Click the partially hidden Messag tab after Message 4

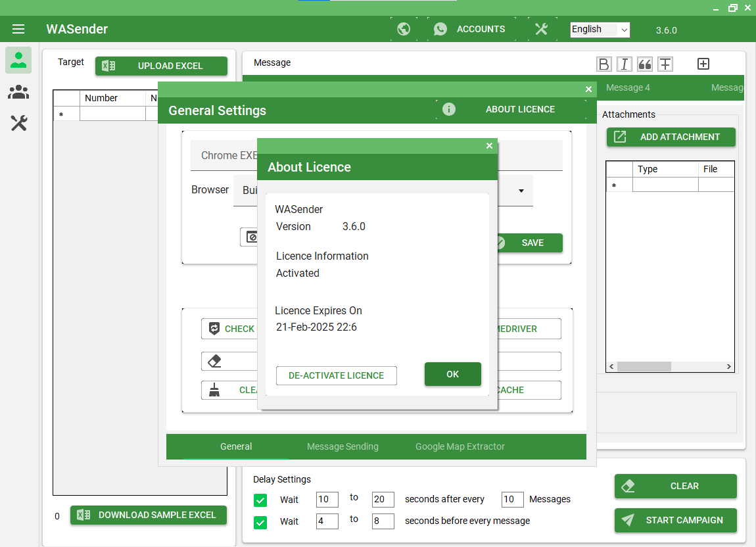pyautogui.click(x=726, y=88)
